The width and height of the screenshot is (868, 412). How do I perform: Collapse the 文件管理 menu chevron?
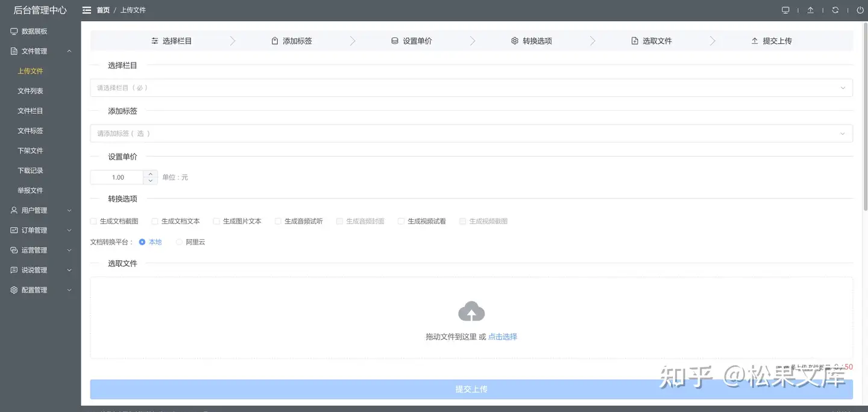pos(69,51)
